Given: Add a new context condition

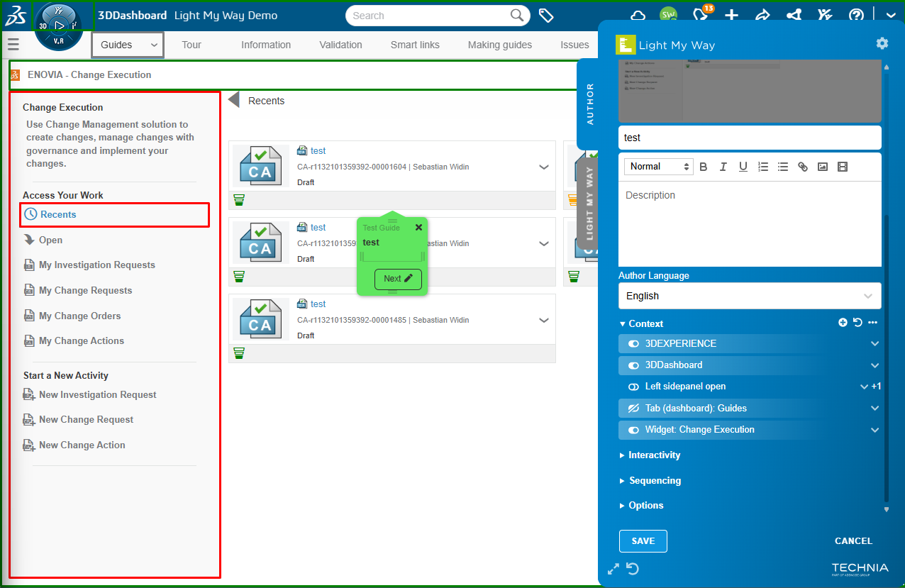Looking at the screenshot, I should coord(843,323).
